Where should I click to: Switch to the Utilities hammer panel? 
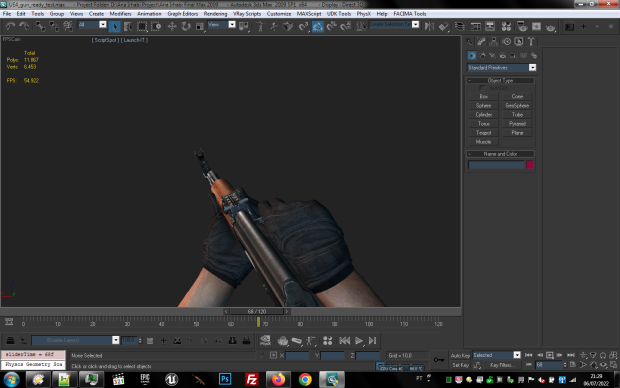click(531, 41)
